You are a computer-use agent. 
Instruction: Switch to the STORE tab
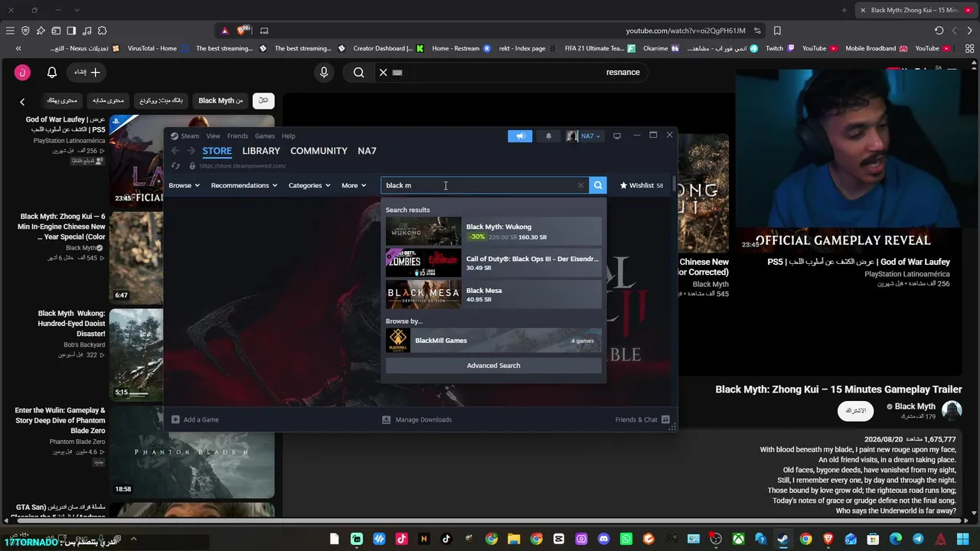click(217, 151)
